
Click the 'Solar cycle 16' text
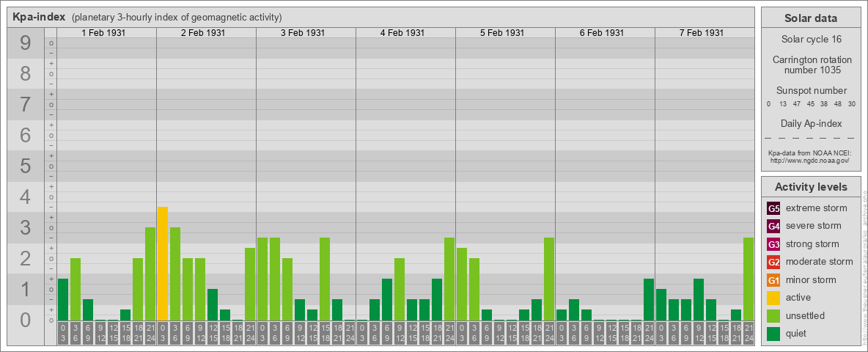point(811,40)
